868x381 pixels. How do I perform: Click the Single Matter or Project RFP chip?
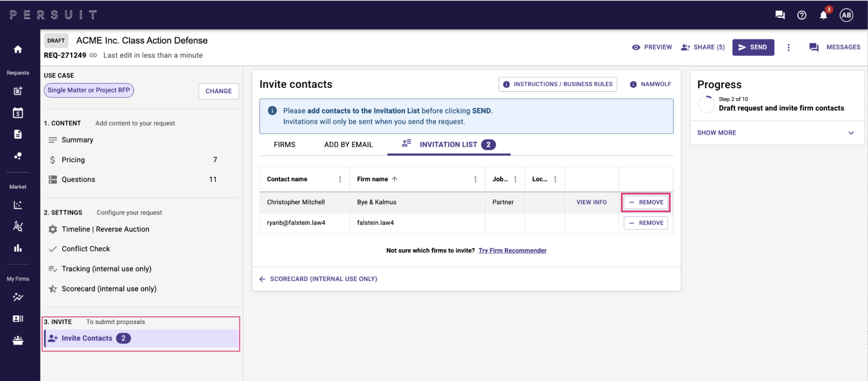click(89, 90)
